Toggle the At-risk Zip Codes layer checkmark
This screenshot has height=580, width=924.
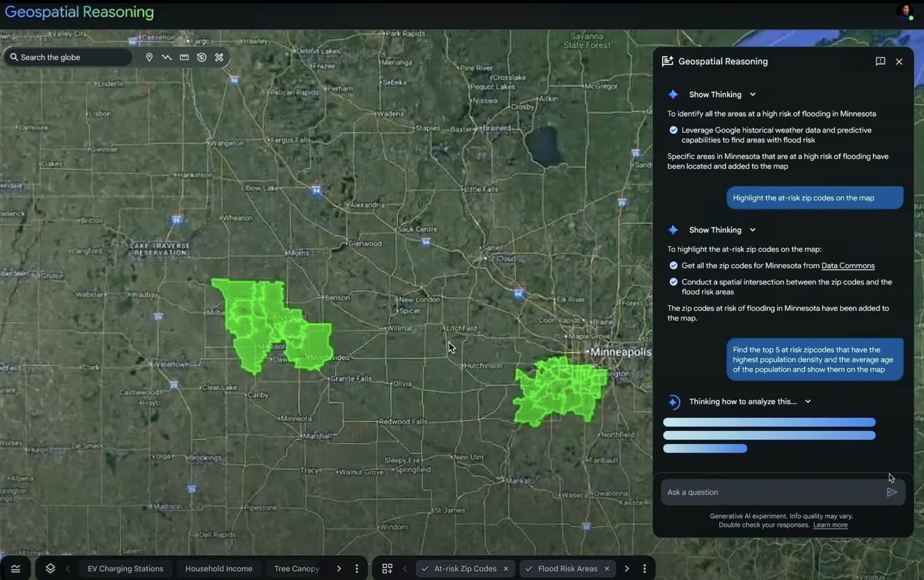click(426, 568)
